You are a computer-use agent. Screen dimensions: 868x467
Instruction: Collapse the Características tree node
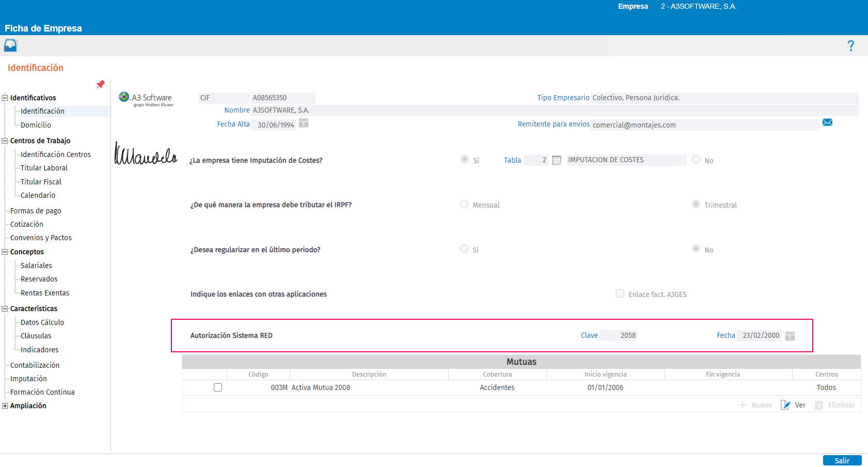click(5, 309)
